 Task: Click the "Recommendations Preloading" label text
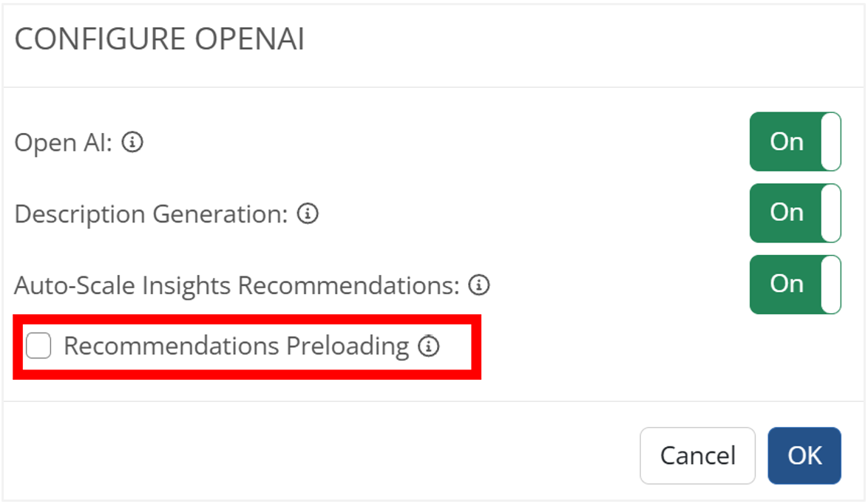pyautogui.click(x=236, y=346)
